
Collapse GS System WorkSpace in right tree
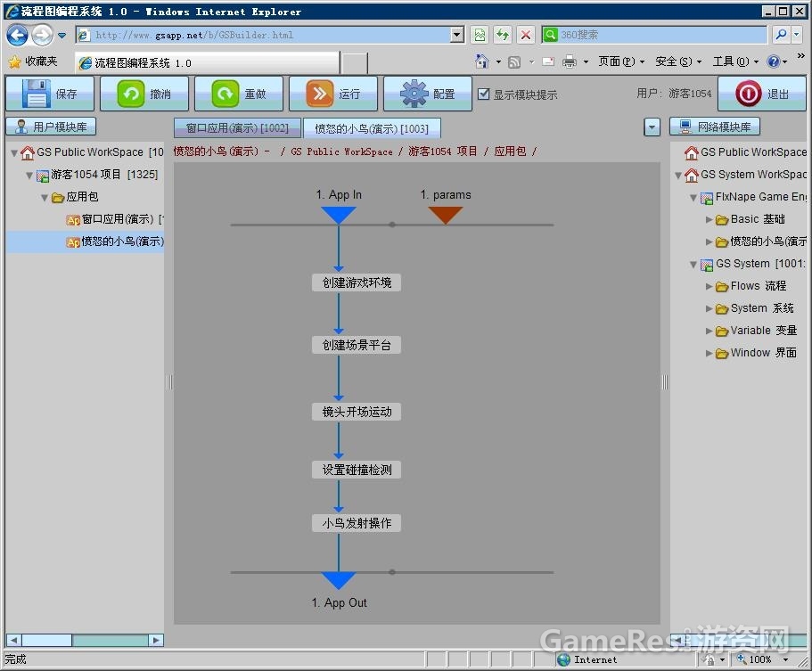678,175
